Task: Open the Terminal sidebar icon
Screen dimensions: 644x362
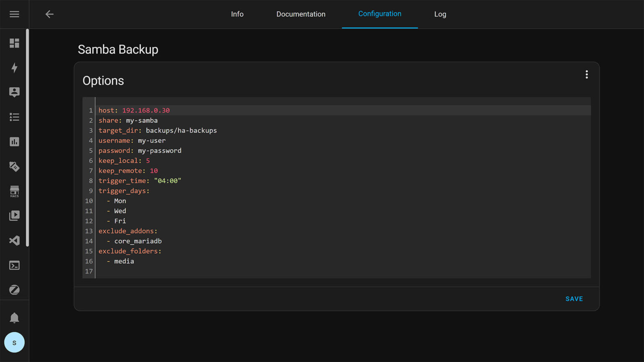Action: 14,265
